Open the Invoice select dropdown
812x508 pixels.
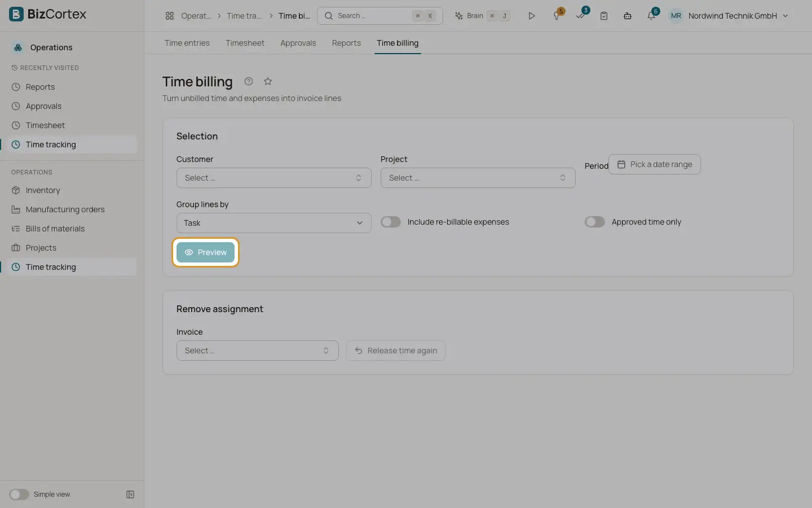tap(258, 351)
